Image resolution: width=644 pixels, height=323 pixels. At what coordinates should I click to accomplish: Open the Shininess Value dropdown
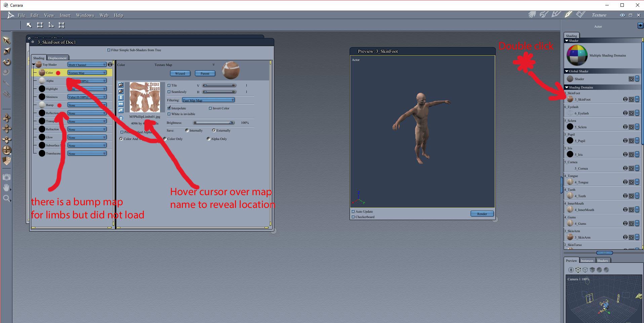click(x=87, y=97)
